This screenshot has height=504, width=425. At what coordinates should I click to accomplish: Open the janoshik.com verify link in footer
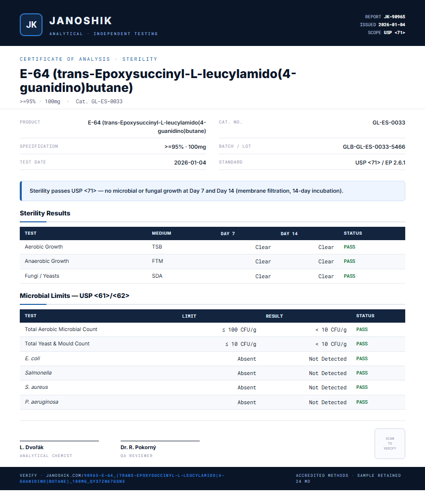[x=122, y=478]
